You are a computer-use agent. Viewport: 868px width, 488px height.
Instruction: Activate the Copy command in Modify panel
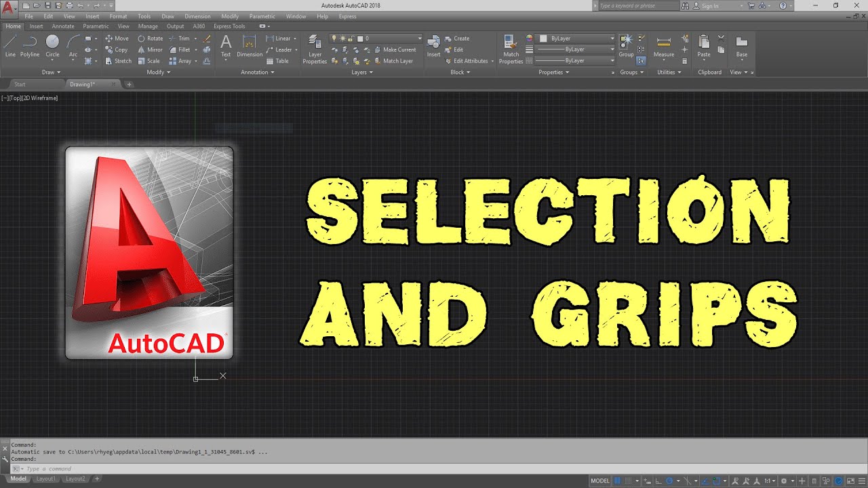click(x=117, y=49)
